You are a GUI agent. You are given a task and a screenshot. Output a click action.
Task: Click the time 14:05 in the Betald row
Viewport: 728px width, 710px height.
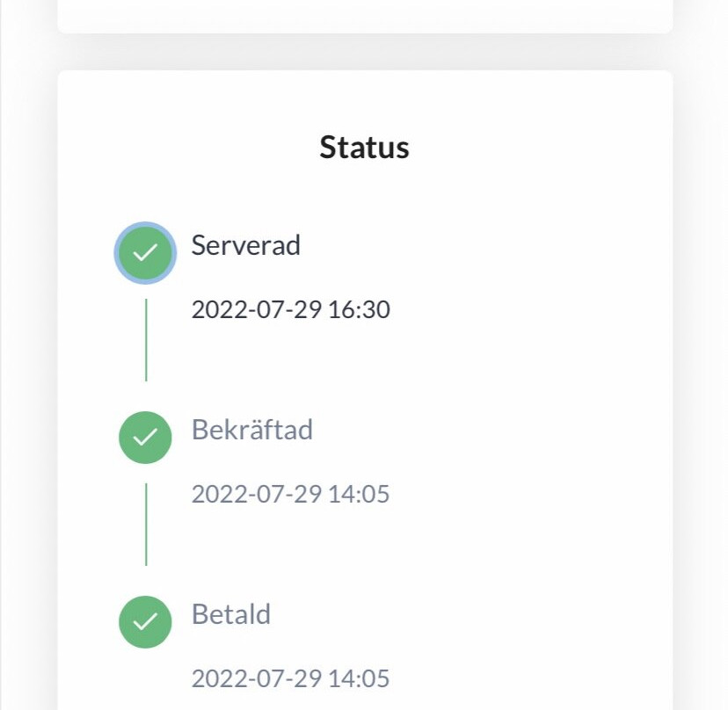359,678
